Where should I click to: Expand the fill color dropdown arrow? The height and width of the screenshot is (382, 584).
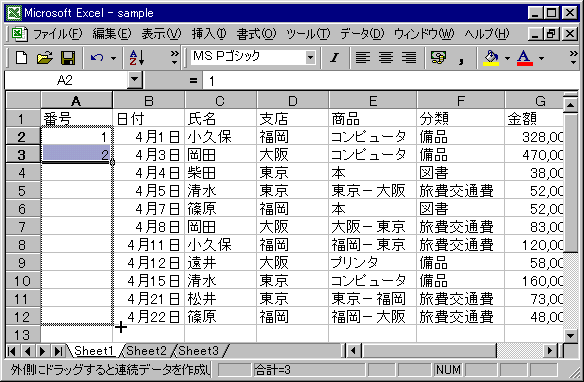507,58
